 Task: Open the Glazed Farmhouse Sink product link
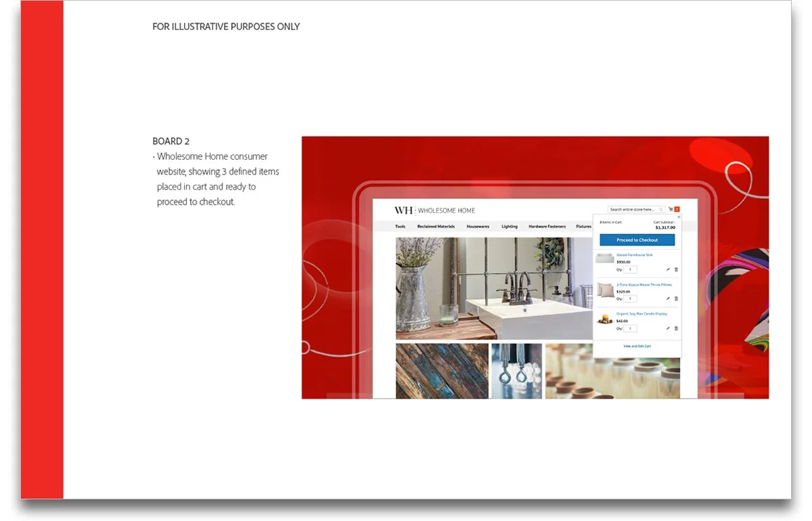click(x=634, y=255)
